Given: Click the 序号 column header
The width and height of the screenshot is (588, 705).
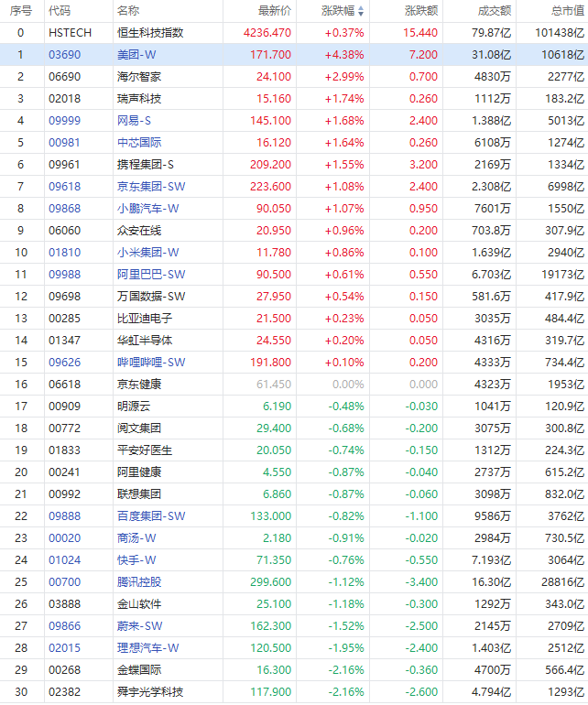Looking at the screenshot, I should [x=21, y=11].
